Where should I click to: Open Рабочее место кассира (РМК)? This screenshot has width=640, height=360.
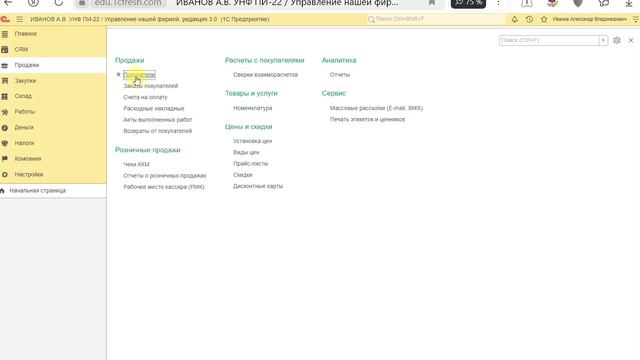pyautogui.click(x=164, y=187)
